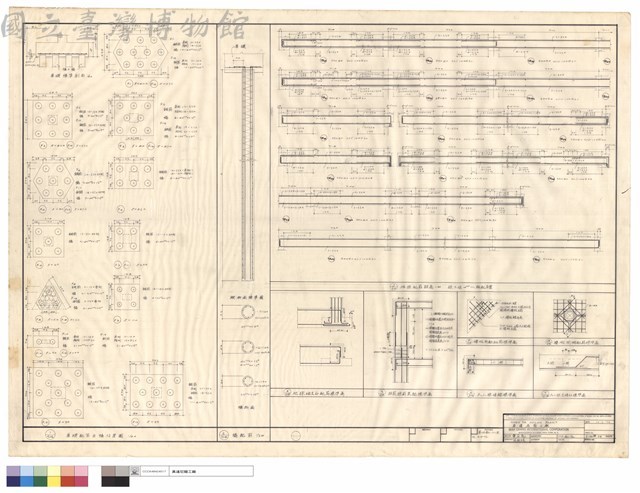Select the dark blue swatch in the color chart
This screenshot has width=640, height=493.
(13, 481)
